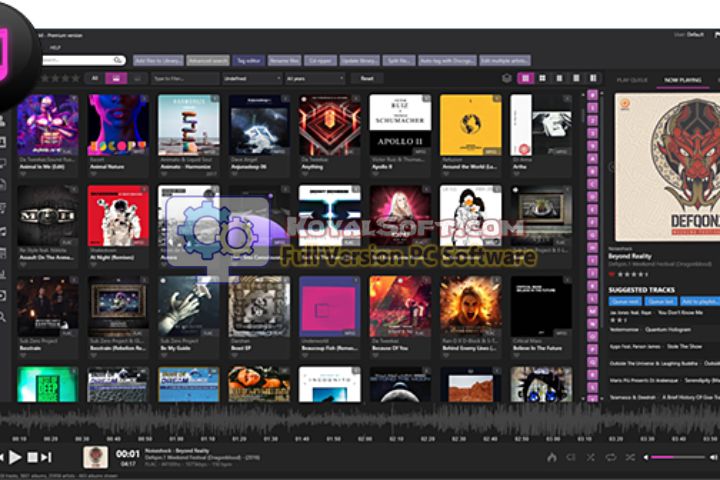
Task: Click the search magnifier icon in the search box
Action: pyautogui.click(x=118, y=60)
